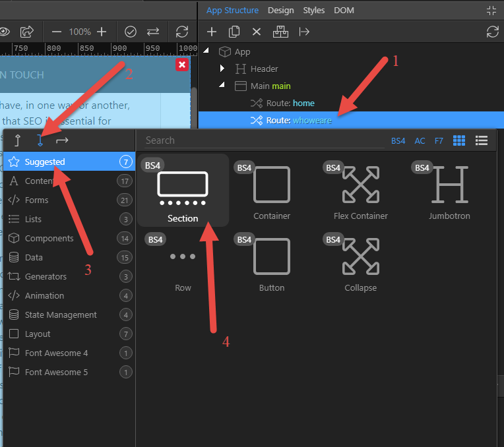This screenshot has height=447, width=504.
Task: Select the Route: home tree item
Action: pos(290,103)
